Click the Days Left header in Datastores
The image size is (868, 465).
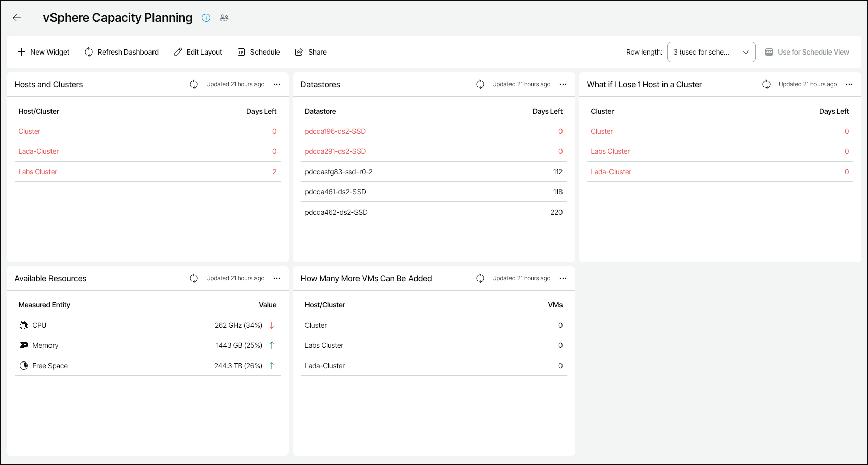(x=547, y=111)
